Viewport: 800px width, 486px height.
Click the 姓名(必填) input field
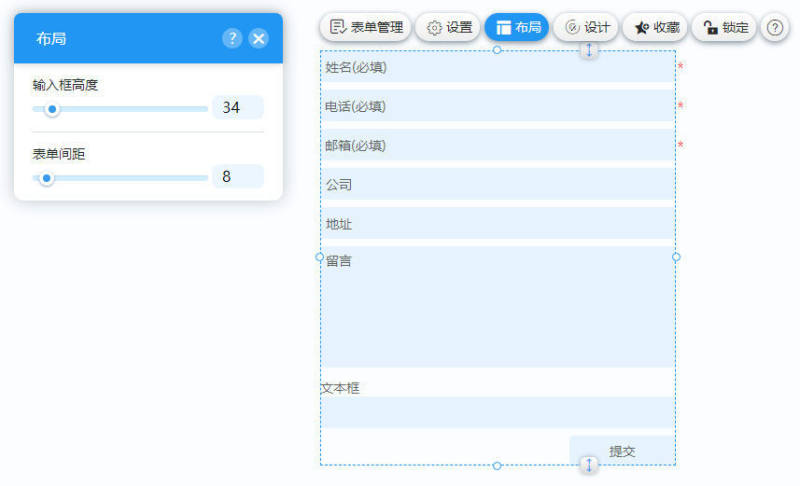[497, 68]
